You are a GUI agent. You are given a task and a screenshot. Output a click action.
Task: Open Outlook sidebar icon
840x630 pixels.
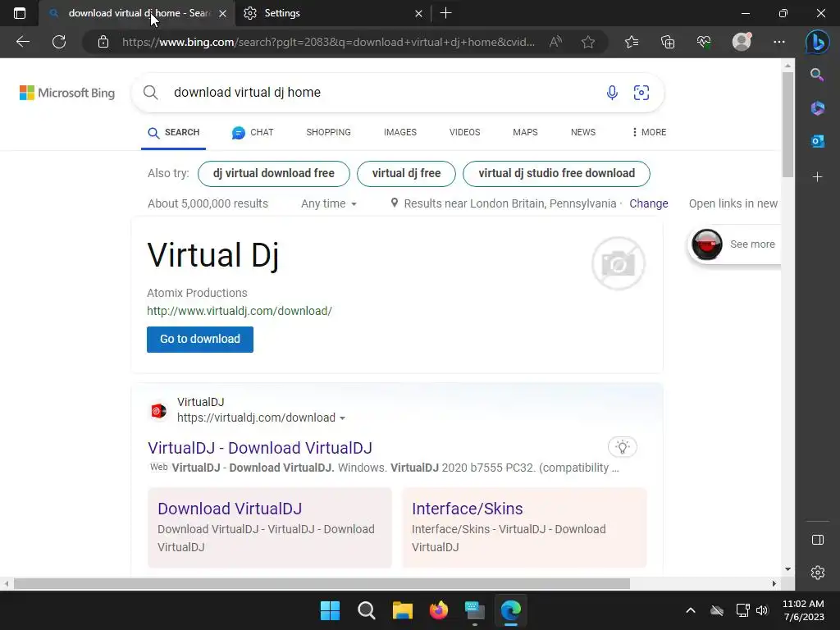817,141
